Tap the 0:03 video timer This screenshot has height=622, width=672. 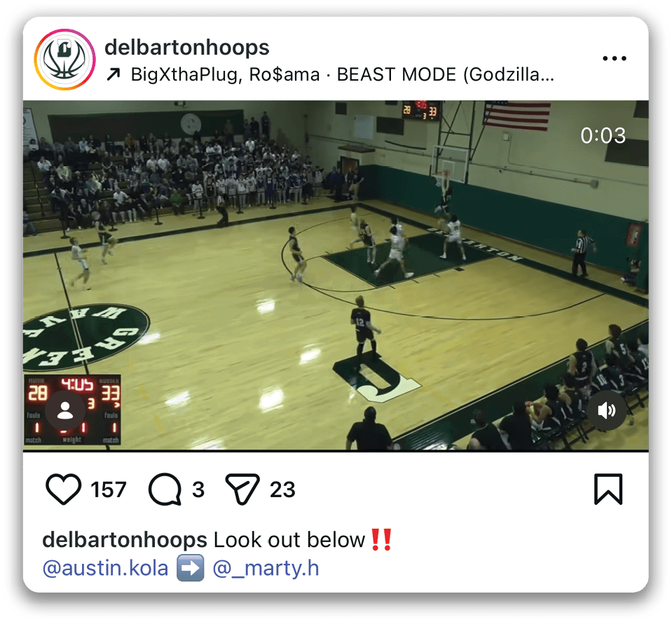[603, 135]
